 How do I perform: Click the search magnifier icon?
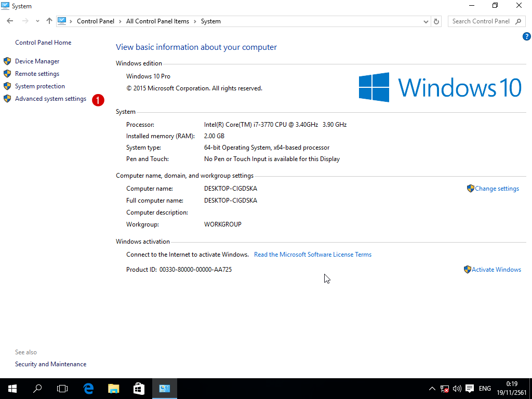coord(518,21)
